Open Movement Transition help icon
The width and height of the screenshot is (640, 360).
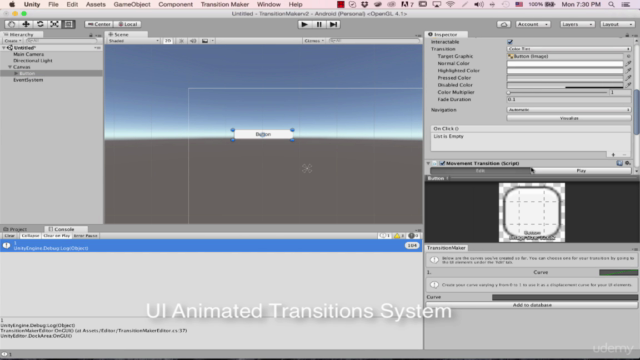click(620, 163)
